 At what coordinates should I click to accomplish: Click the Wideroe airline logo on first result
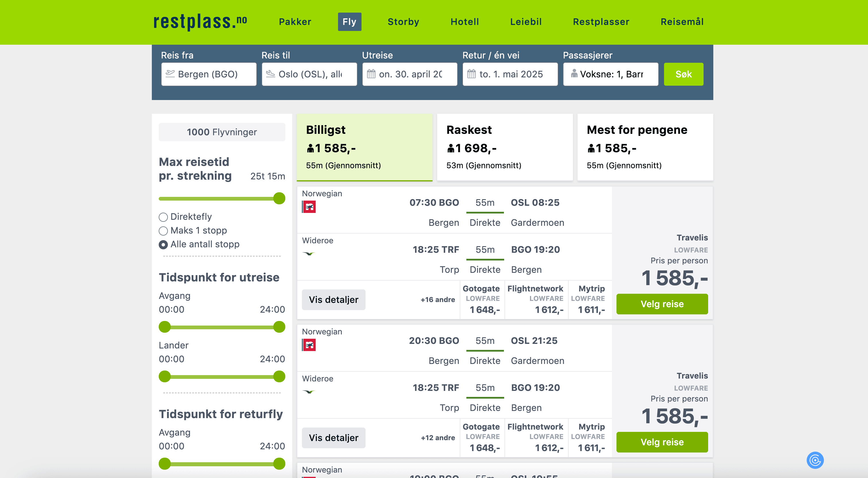click(x=309, y=254)
